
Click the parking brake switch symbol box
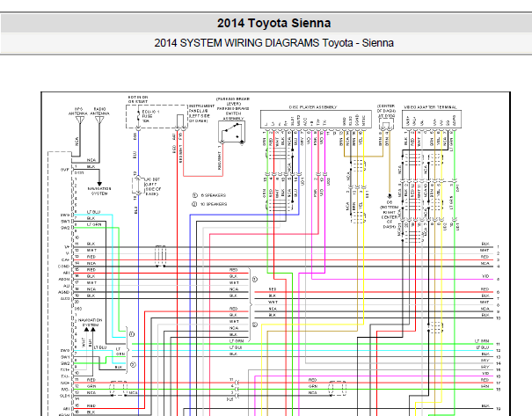coord(232,132)
